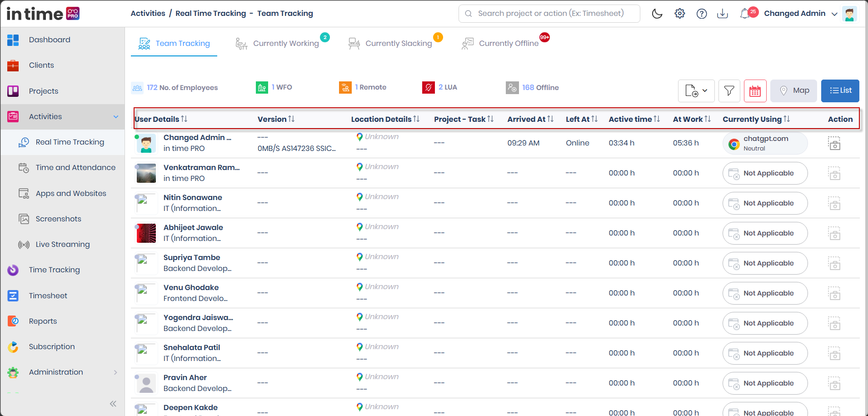Open settings gear icon

coord(680,14)
